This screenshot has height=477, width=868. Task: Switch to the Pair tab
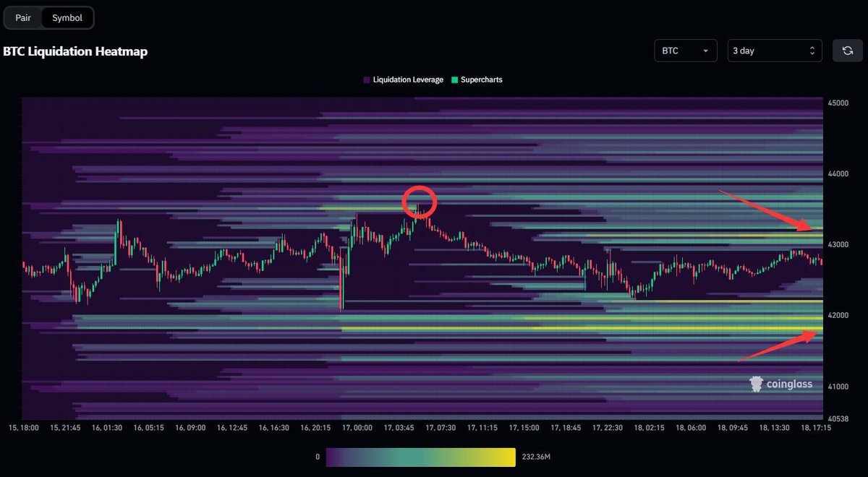tap(22, 17)
